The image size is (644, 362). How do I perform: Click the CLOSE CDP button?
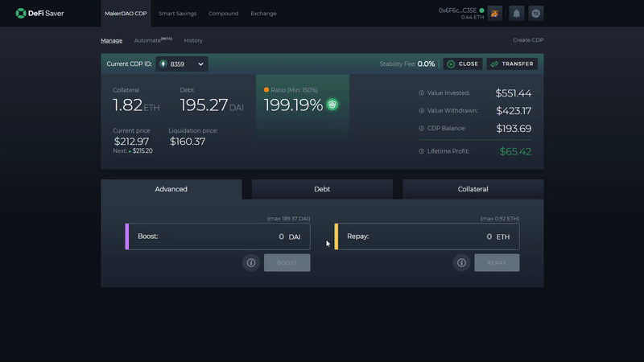point(463,64)
